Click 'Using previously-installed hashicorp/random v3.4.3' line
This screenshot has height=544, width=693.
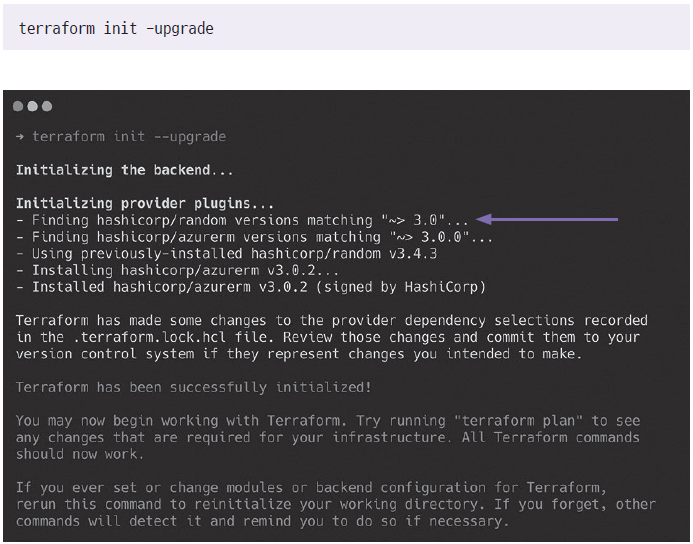[227, 254]
